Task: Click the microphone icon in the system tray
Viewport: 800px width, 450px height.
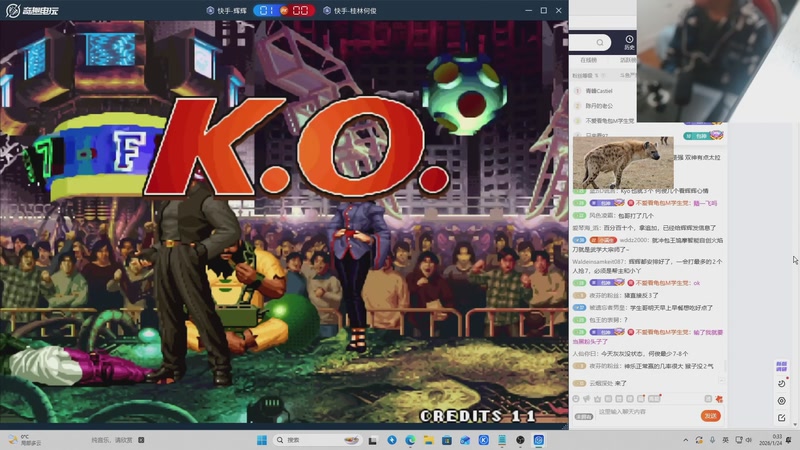Action: click(x=712, y=440)
